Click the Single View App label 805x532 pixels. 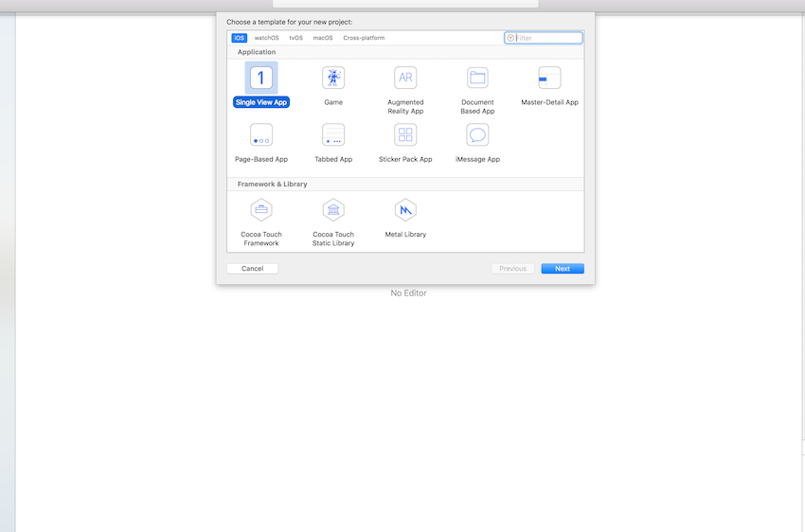coord(261,102)
